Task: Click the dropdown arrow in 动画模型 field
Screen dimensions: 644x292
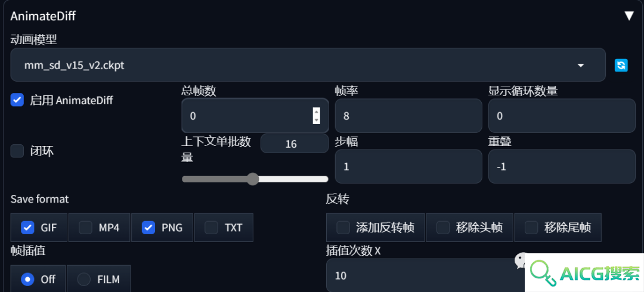Action: pos(581,66)
